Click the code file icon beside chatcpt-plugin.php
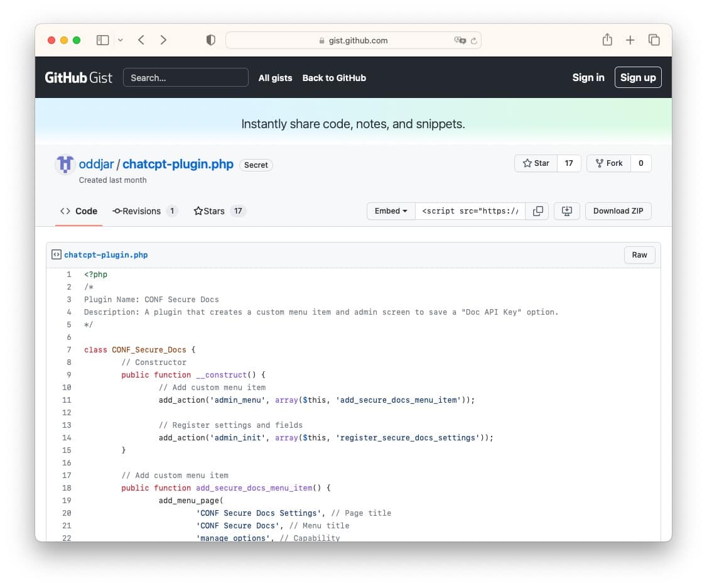The image size is (707, 588). 56,254
